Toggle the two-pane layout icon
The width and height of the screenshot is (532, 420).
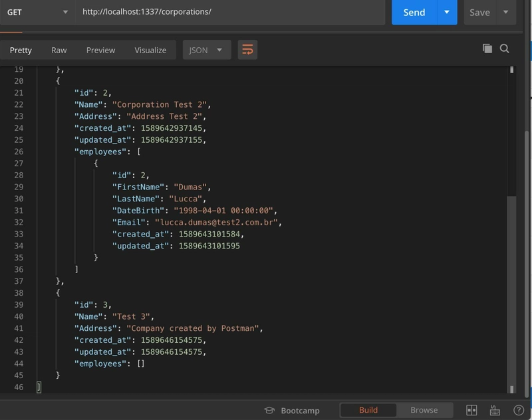(471, 410)
